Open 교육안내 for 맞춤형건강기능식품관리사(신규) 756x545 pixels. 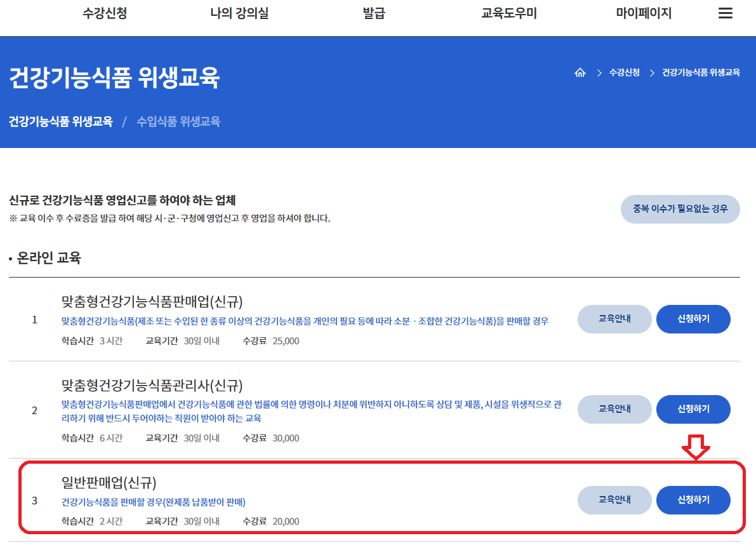[614, 410]
